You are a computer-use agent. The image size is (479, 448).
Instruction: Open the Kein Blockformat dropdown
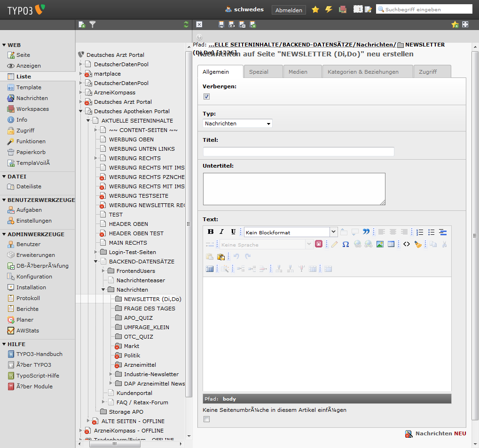[x=291, y=232]
